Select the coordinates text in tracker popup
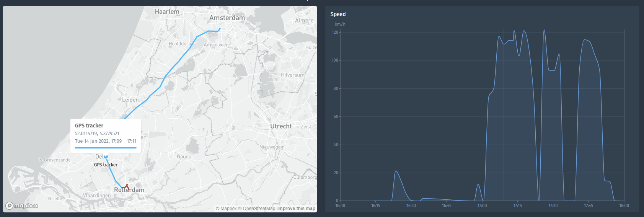The width and height of the screenshot is (644, 217). point(97,134)
